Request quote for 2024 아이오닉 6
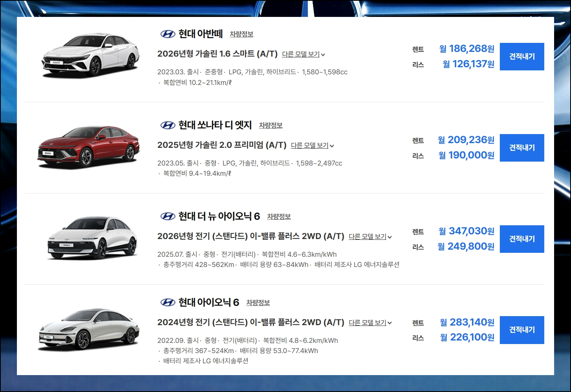 (x=522, y=330)
